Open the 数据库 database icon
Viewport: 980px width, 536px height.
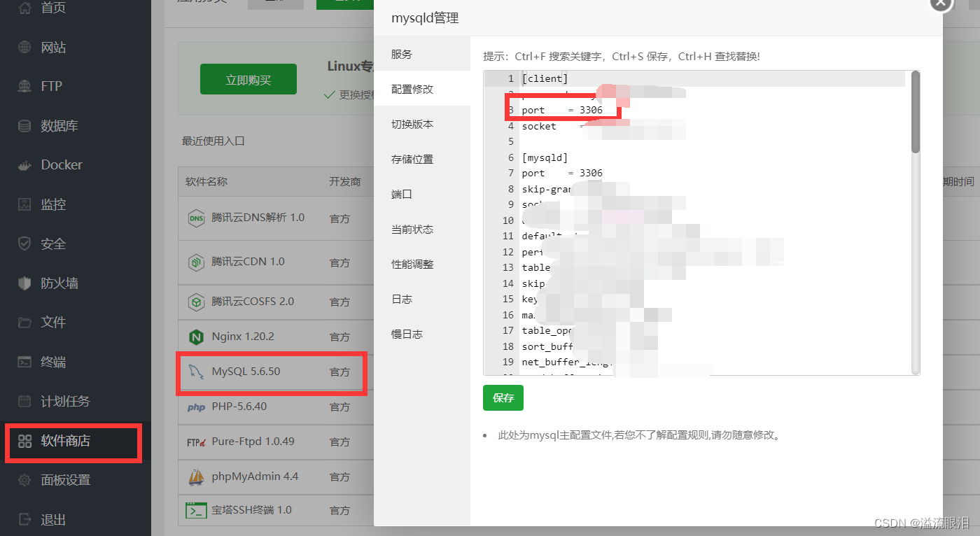(x=24, y=126)
